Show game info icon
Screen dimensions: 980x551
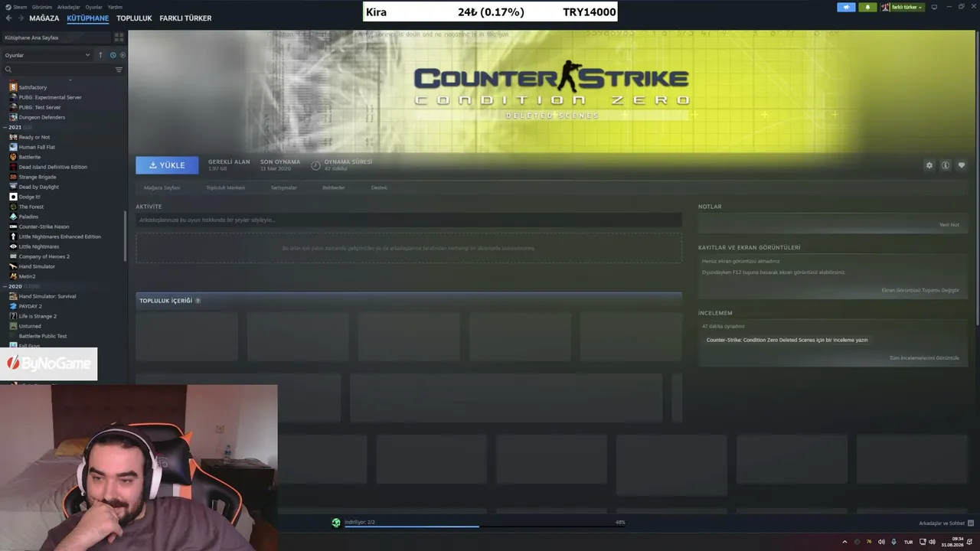(946, 165)
